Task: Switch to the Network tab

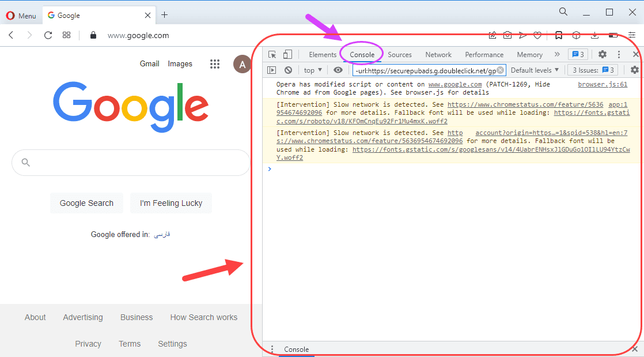Action: pos(438,55)
